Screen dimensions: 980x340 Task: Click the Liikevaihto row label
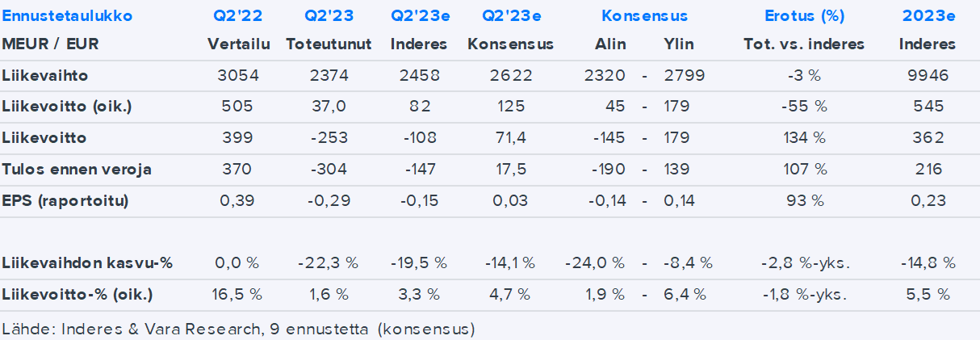(45, 76)
